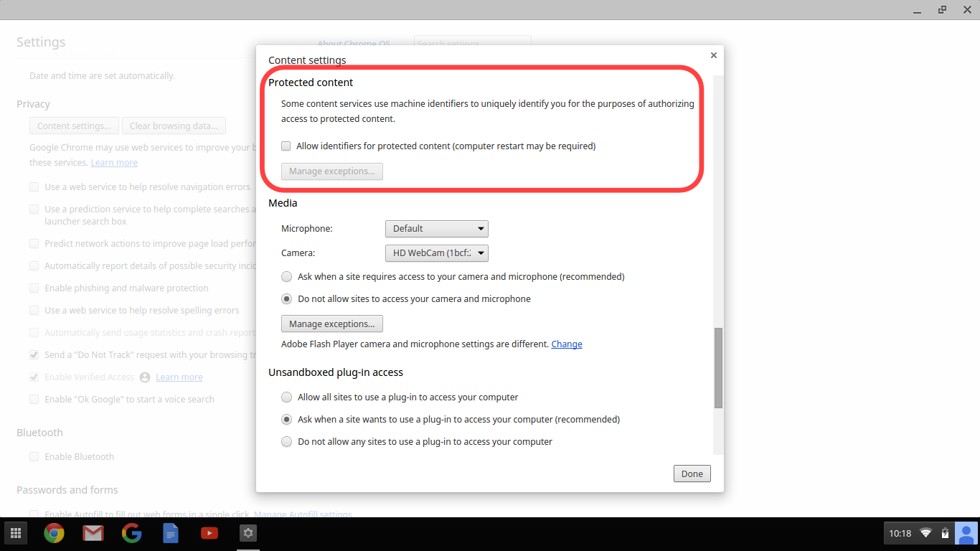Click the Wi-Fi status icon

point(925,533)
